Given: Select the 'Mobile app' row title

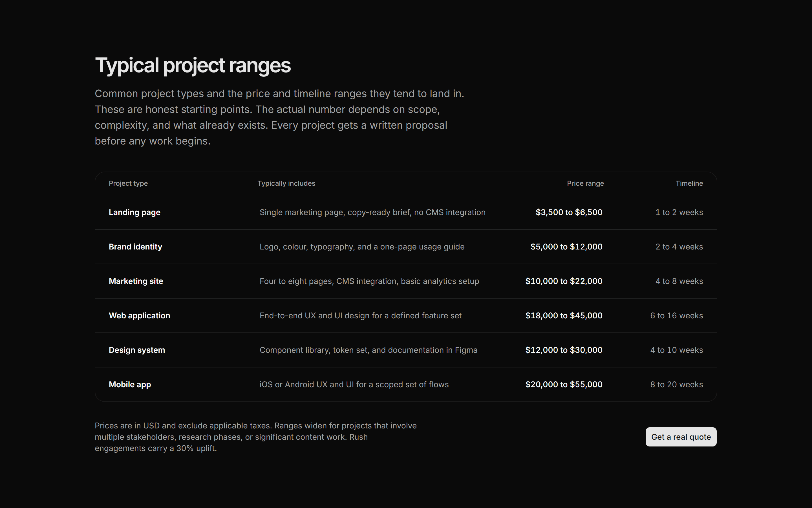Looking at the screenshot, I should (x=130, y=384).
